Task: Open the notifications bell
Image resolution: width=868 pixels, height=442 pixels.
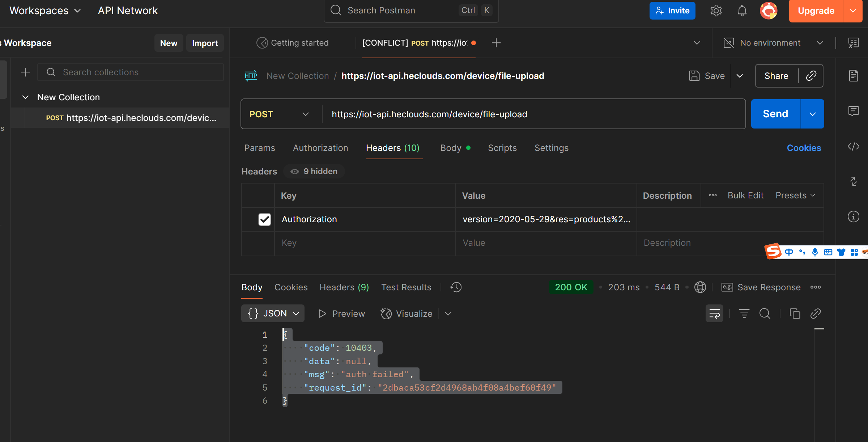Action: (742, 10)
